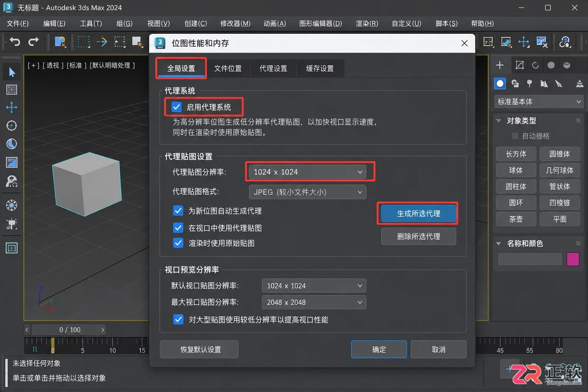Toggle 对大型贴图使用较低分辨率 checkbox
The height and width of the screenshot is (392, 588).
point(178,319)
